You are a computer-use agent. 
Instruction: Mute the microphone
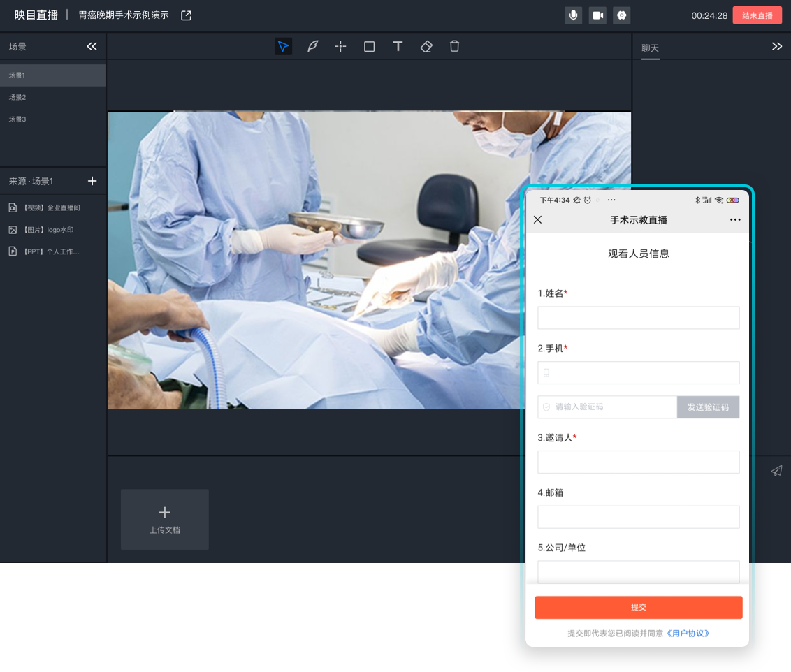pyautogui.click(x=573, y=15)
